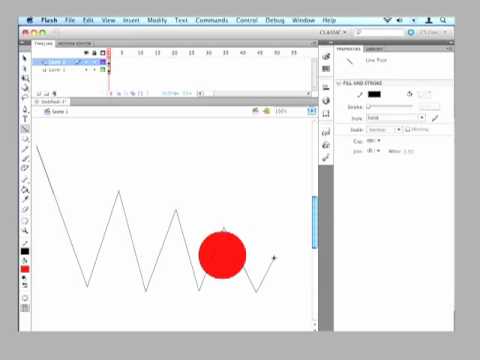The image size is (480, 360).
Task: Open the CLASSIC workspace dropdown
Action: point(333,32)
